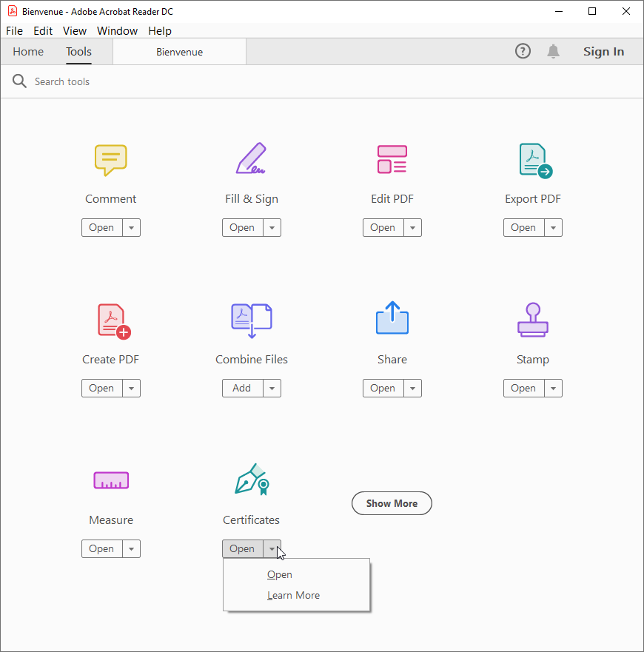Open the View menu in menu bar
The width and height of the screenshot is (644, 652).
coord(75,31)
